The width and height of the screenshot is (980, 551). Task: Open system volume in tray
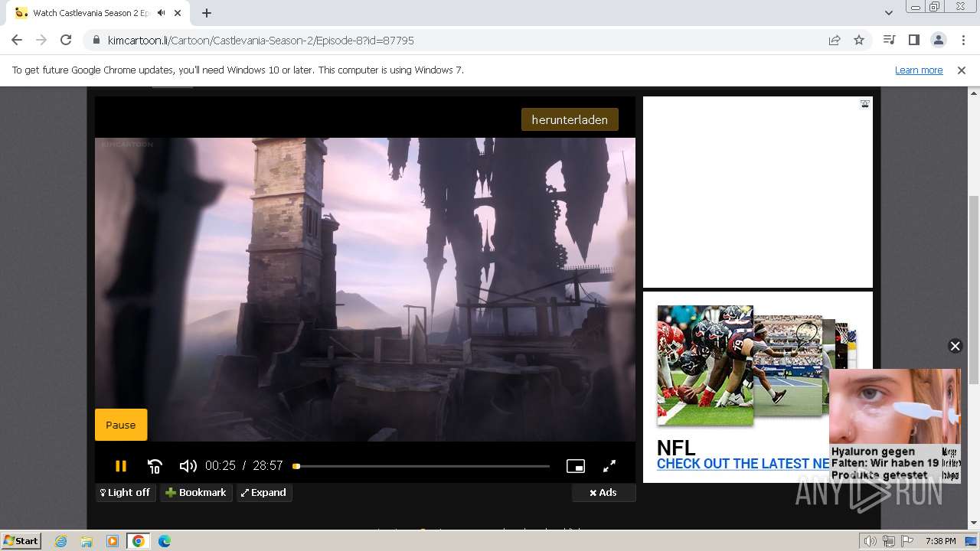(870, 541)
